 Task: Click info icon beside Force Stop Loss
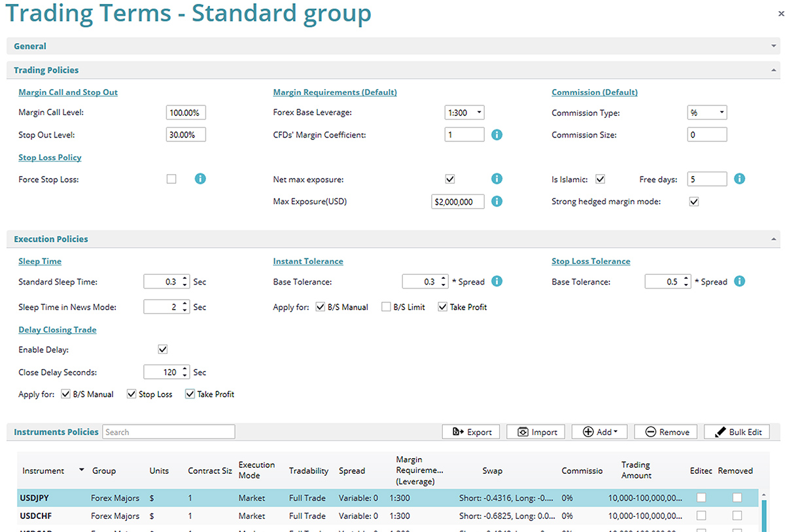click(x=200, y=179)
